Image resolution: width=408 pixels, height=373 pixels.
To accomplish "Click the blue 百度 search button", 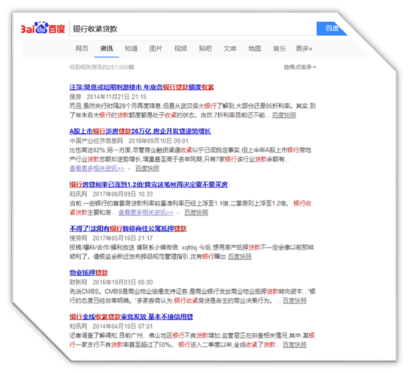I will tap(331, 29).
